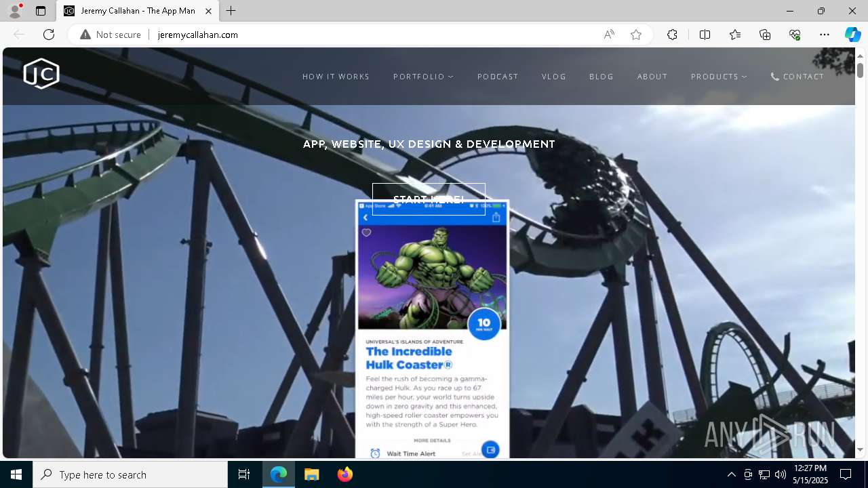The height and width of the screenshot is (488, 868).
Task: Tap the heart favorite icon in app mockup
Action: 366,232
